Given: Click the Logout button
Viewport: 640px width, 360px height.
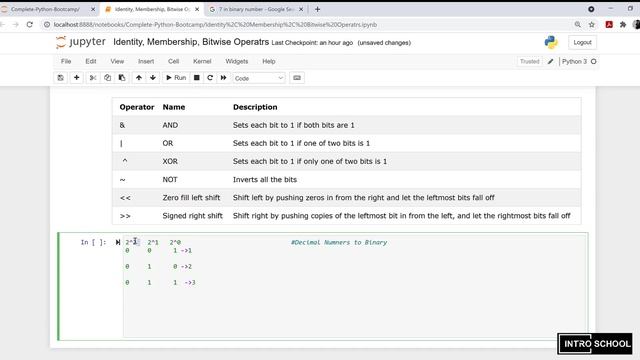Looking at the screenshot, I should (x=582, y=42).
